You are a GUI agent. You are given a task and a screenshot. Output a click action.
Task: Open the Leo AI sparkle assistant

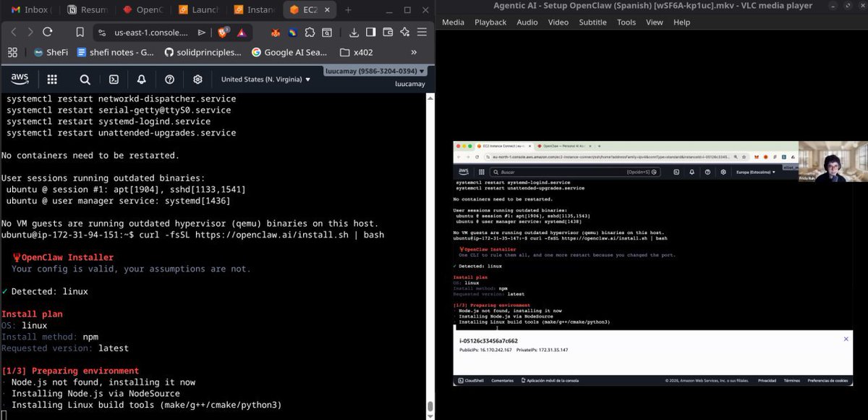405,33
